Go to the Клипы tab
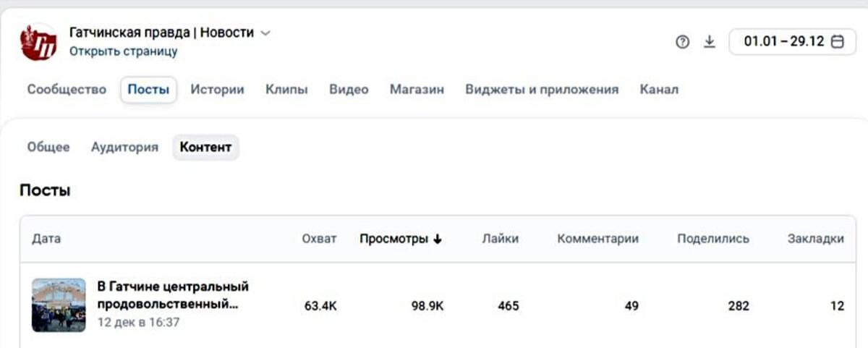 pyautogui.click(x=286, y=90)
